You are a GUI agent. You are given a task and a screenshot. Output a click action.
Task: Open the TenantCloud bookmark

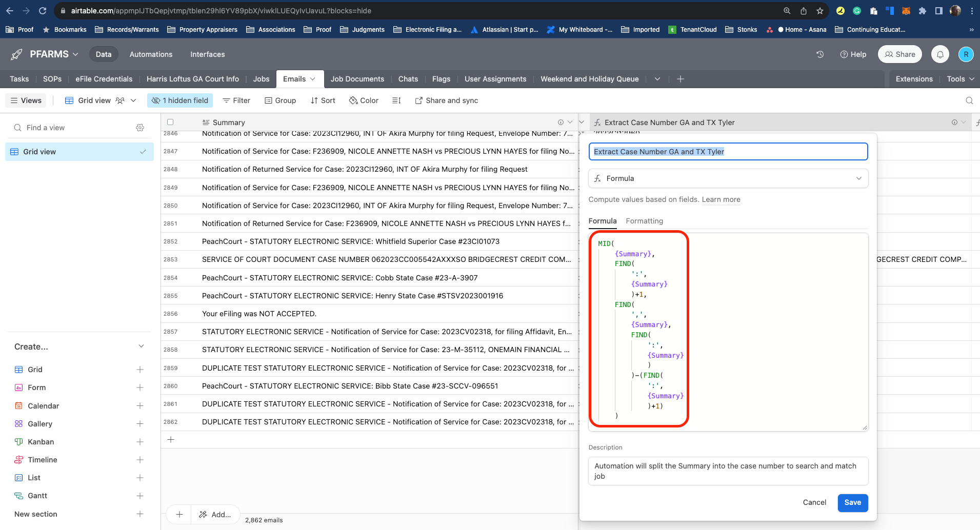[692, 30]
